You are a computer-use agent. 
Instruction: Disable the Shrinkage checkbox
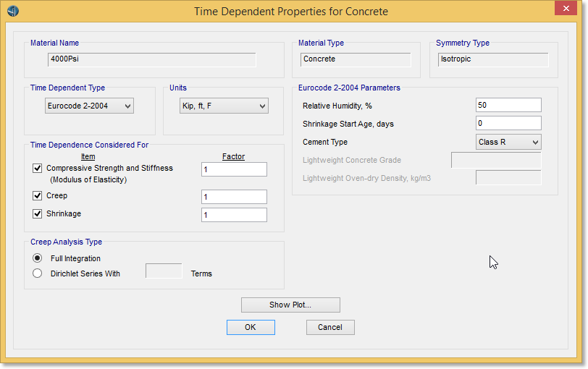(38, 214)
